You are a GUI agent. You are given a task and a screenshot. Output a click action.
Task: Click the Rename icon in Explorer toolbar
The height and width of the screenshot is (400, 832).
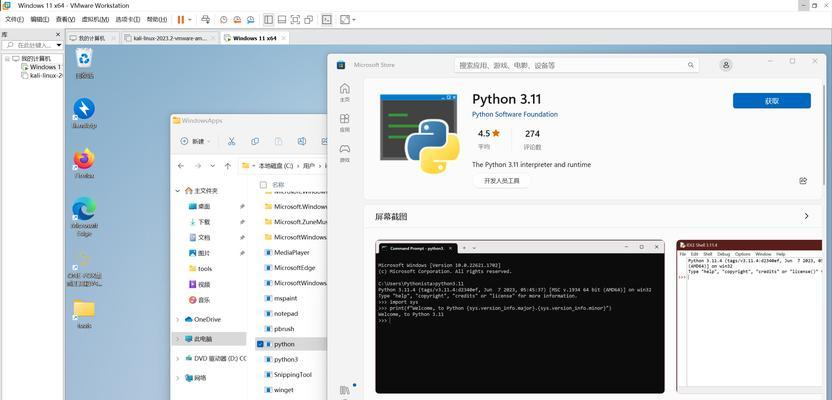[x=302, y=141]
